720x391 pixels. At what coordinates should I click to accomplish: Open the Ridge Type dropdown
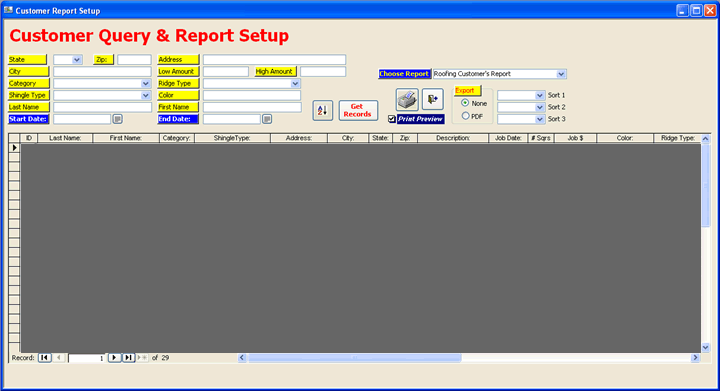(x=295, y=84)
